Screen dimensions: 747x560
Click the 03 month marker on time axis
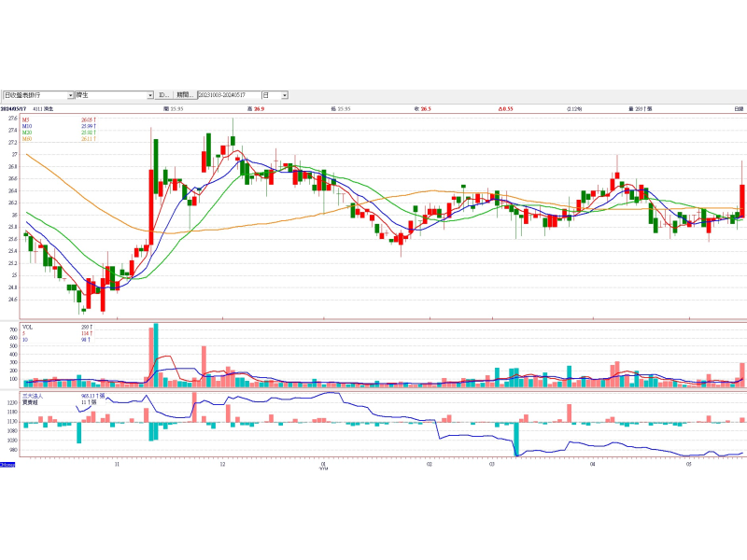pyautogui.click(x=492, y=462)
